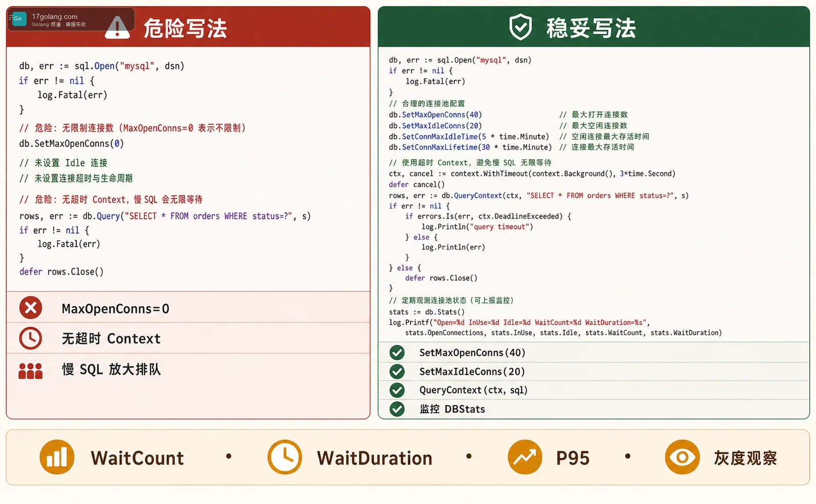Click the green check beside QueryContext(ctx, sql)
The image size is (816, 504).
coord(397,390)
